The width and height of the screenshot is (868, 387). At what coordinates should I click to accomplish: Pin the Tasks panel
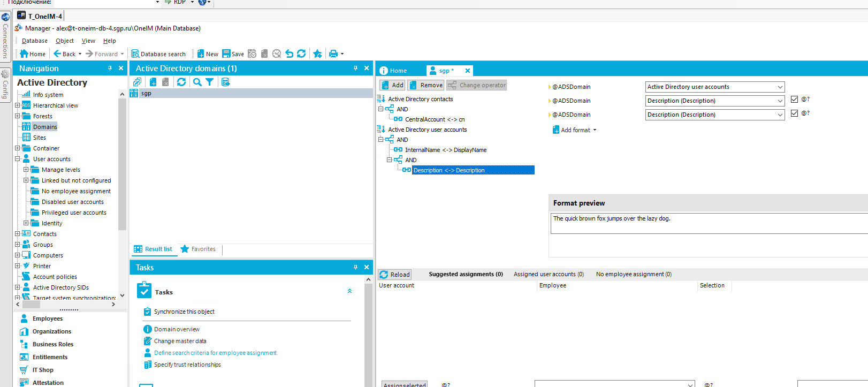tap(355, 267)
